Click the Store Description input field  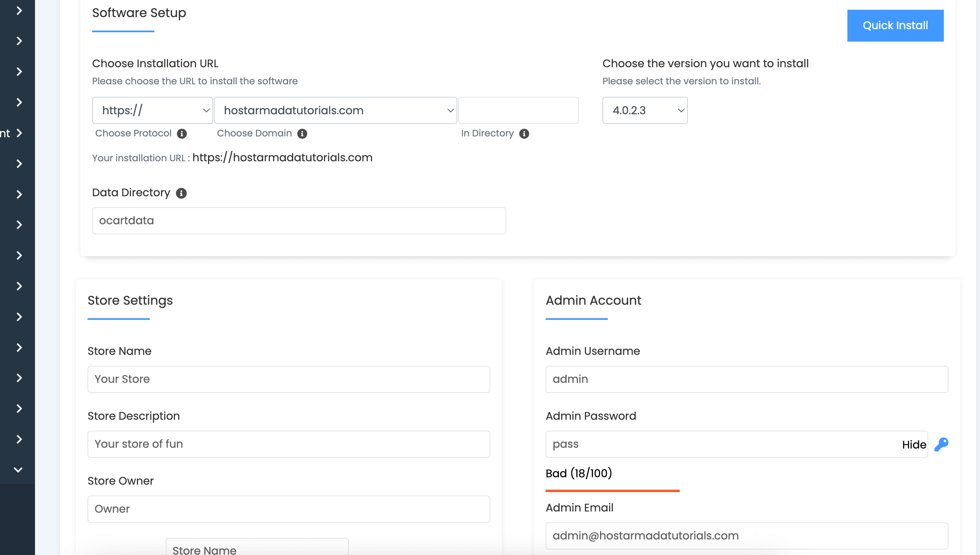[x=289, y=444]
